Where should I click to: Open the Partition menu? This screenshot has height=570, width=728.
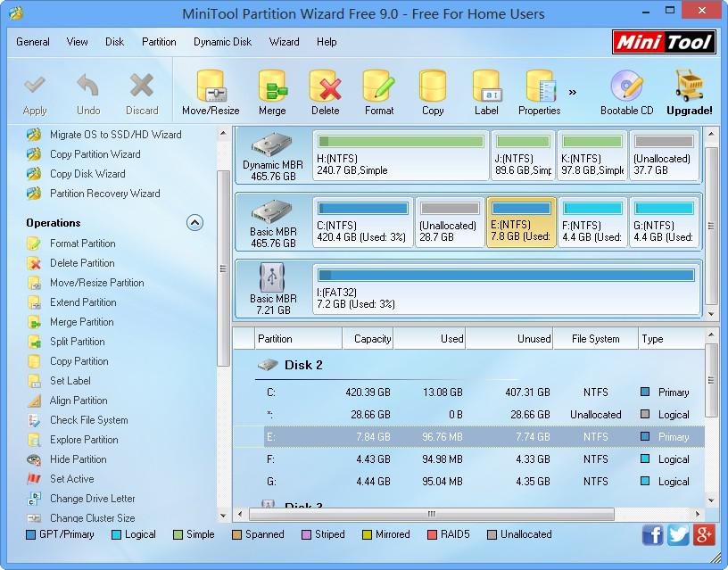click(159, 42)
